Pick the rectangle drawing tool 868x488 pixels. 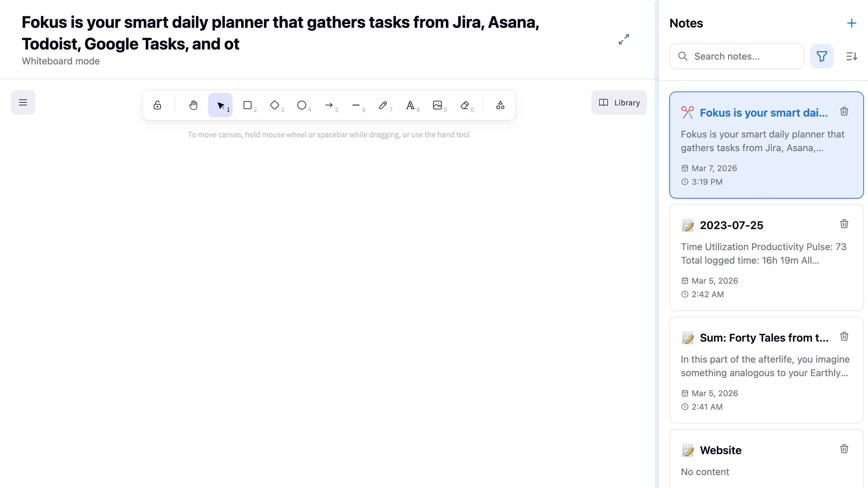coord(248,105)
